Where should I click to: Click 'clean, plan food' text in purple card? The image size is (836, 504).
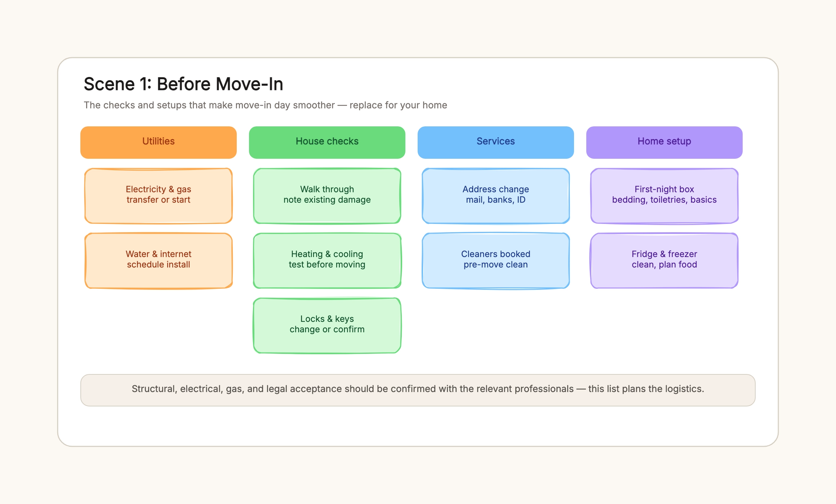coord(664,265)
